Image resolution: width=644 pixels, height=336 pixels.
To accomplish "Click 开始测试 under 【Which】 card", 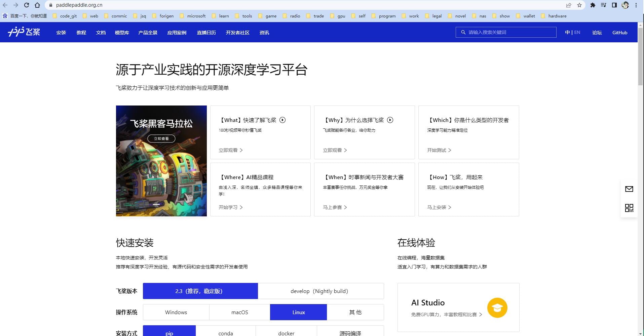I will coord(439,150).
